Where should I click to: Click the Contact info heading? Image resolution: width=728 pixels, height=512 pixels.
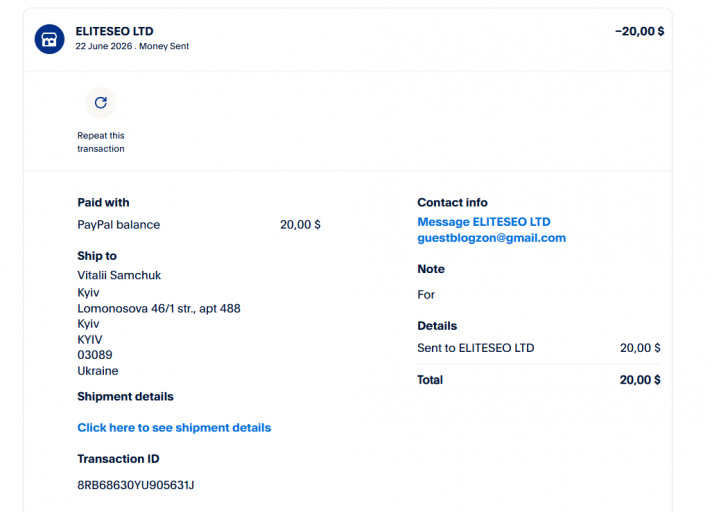click(452, 202)
